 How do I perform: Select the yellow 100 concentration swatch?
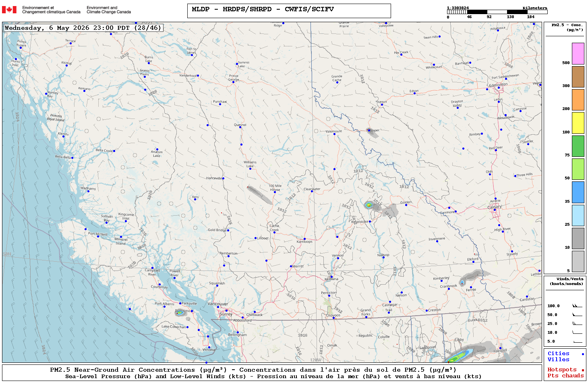pos(578,123)
